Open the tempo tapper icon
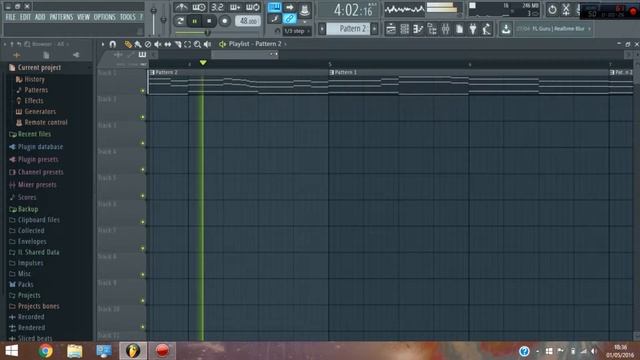This screenshot has width=640, height=360. tap(487, 29)
